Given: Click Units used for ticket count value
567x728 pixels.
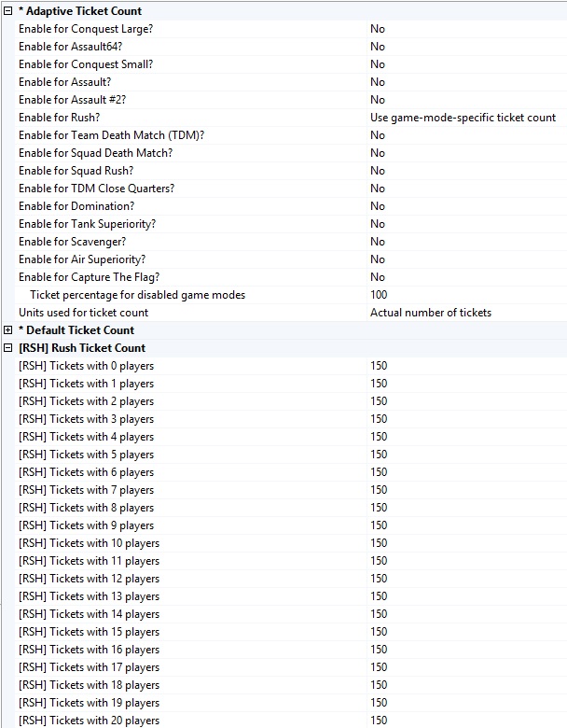Looking at the screenshot, I should point(430,313).
